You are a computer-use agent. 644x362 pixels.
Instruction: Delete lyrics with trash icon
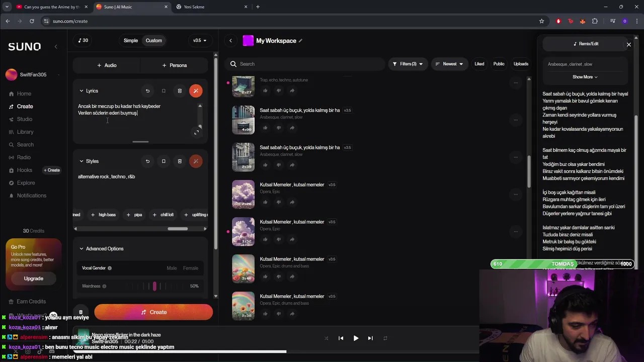(180, 91)
